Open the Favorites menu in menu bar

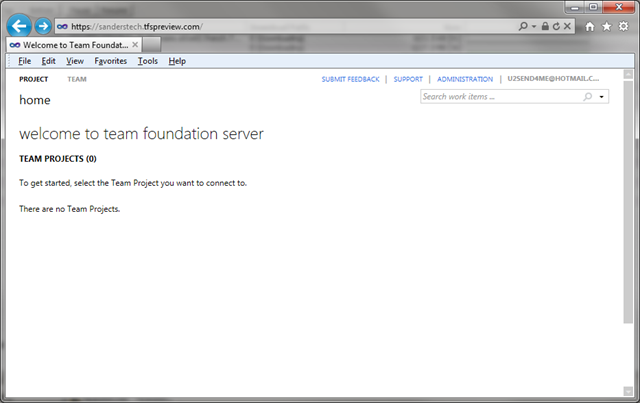point(110,61)
